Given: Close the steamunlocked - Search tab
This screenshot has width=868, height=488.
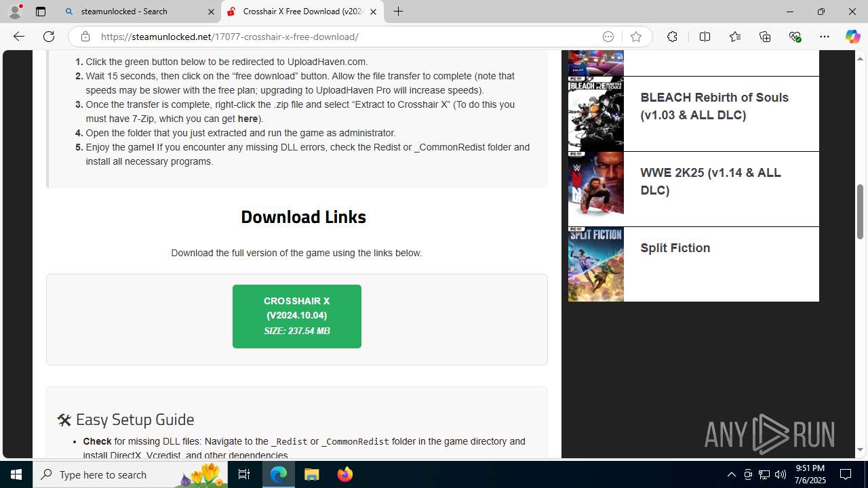Looking at the screenshot, I should 211,12.
